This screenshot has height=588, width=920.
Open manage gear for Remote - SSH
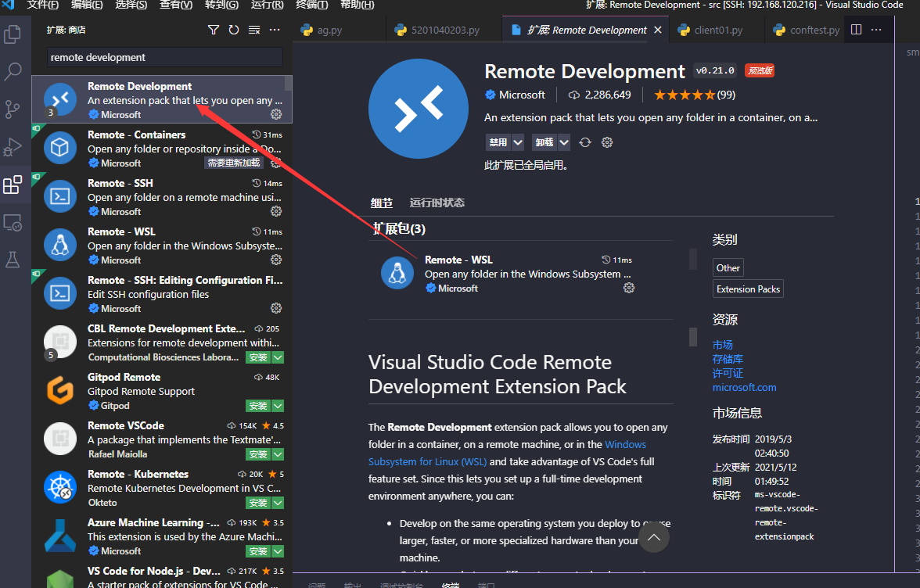(x=276, y=211)
